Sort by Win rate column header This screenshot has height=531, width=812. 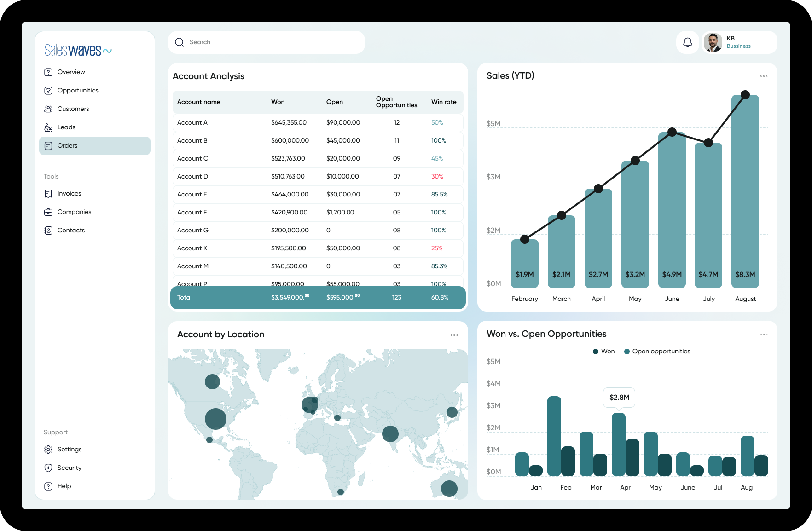tap(444, 102)
